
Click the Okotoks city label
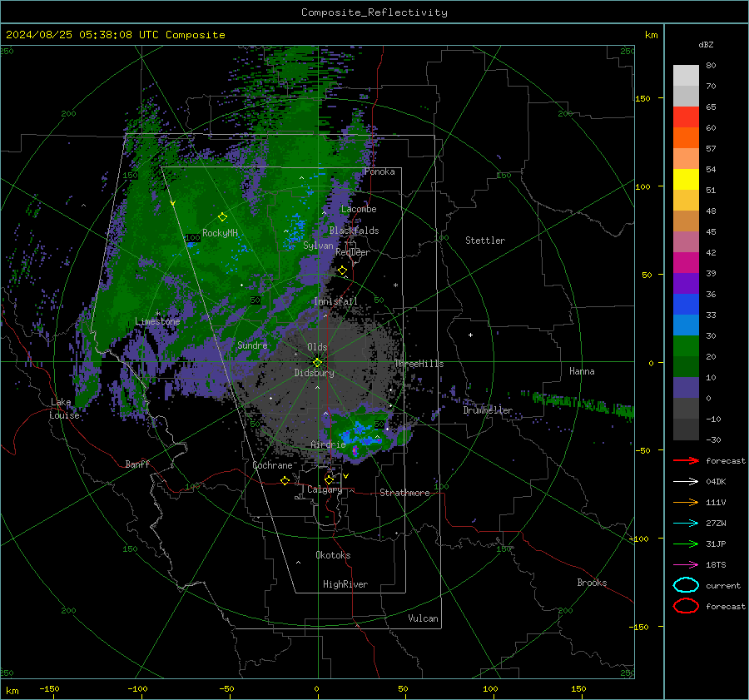[333, 555]
